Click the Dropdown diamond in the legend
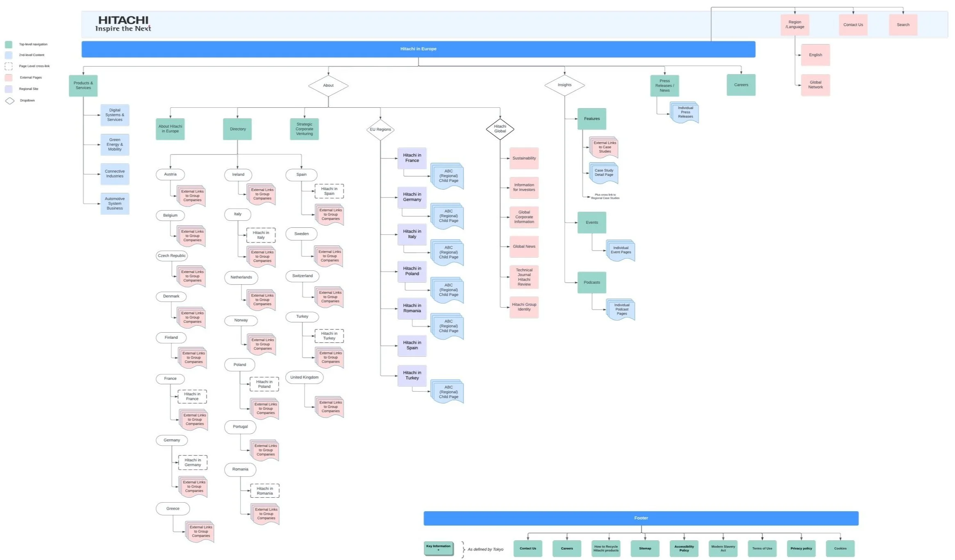955x560 pixels. click(9, 101)
